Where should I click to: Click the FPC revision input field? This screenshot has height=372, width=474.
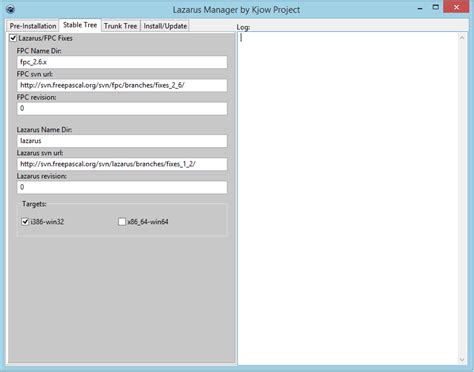click(x=122, y=109)
